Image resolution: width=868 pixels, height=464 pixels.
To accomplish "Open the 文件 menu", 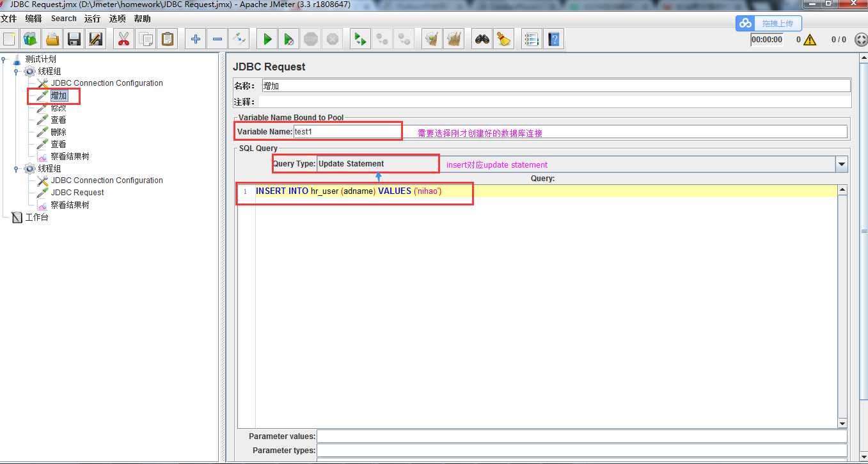I will (9, 19).
